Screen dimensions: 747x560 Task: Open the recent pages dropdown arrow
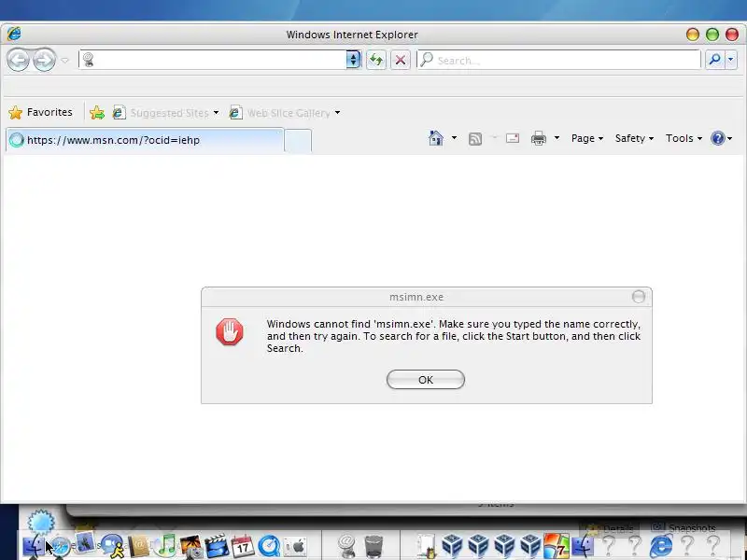64,61
